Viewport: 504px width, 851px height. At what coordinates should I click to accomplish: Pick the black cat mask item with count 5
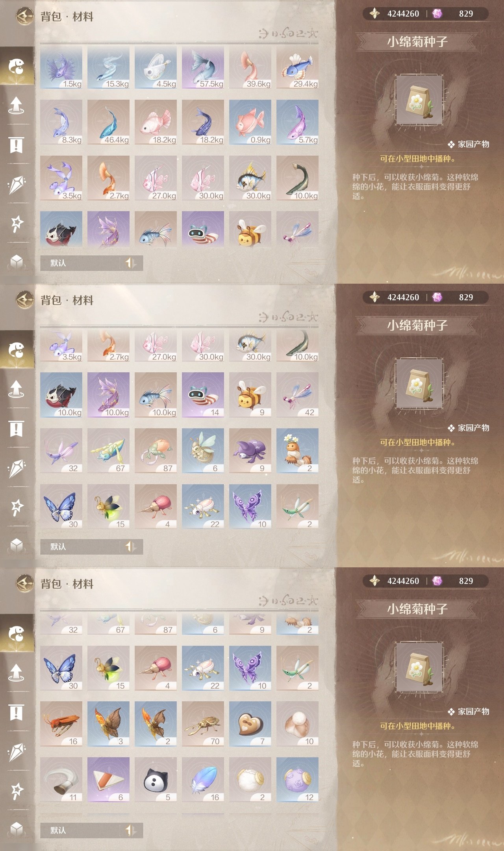(x=156, y=780)
